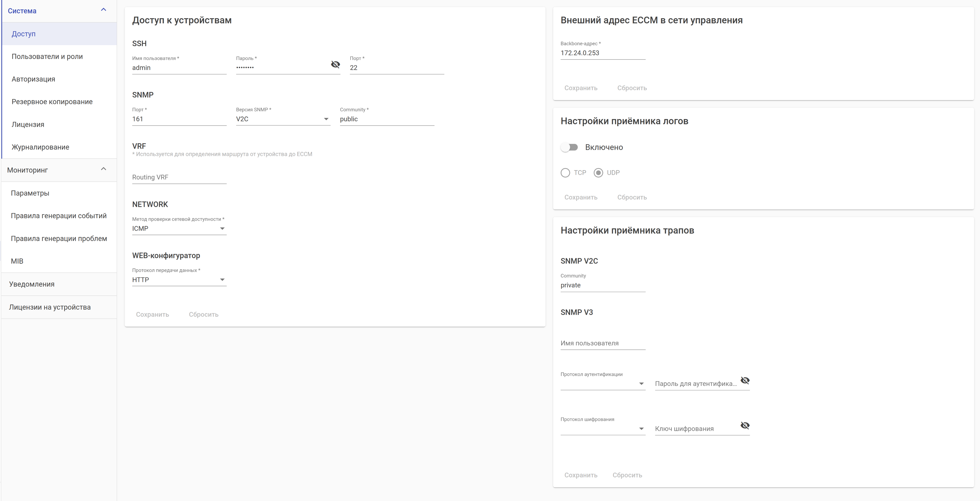
Task: Show the SSH password with eye icon
Action: (335, 64)
